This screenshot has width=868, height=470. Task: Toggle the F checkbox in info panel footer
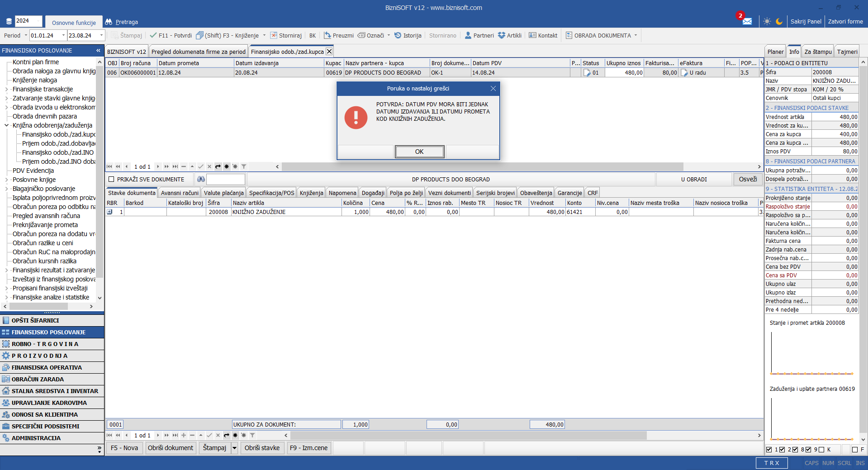(x=854, y=450)
